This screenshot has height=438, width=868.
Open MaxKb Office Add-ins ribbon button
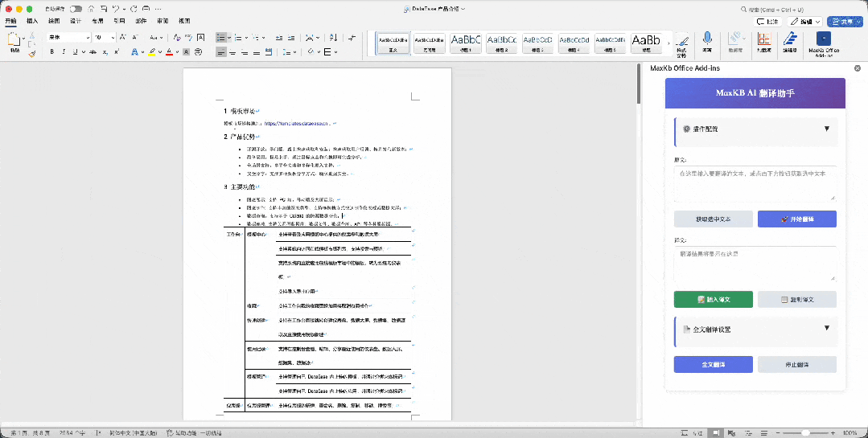(824, 43)
